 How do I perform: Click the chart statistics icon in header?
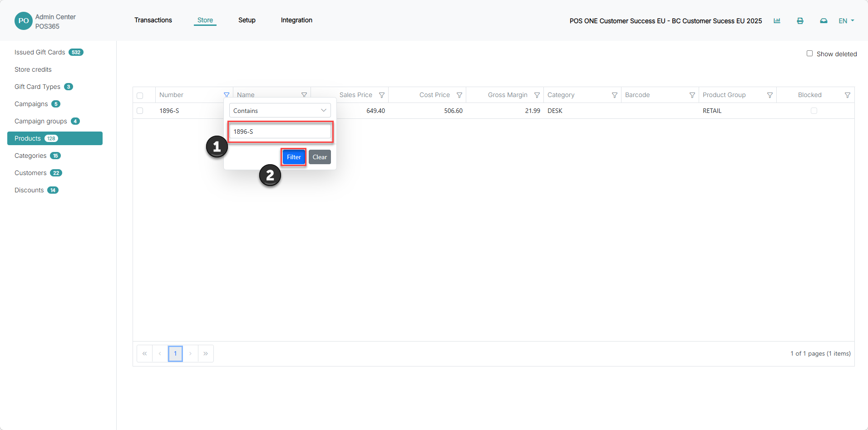tap(777, 21)
